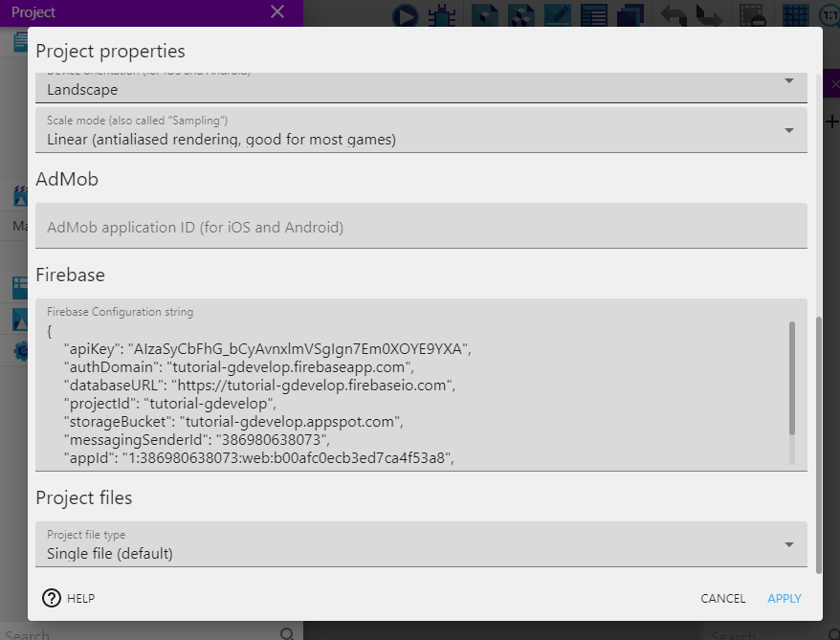This screenshot has height=640, width=840.
Task: Apply the project properties changes
Action: coord(784,598)
